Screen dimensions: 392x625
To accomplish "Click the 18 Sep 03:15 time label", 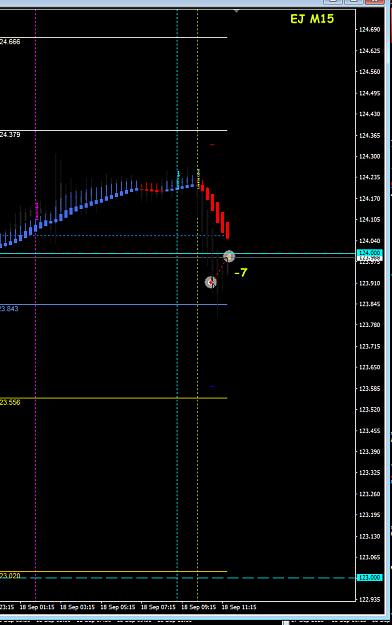I will (x=77, y=607).
